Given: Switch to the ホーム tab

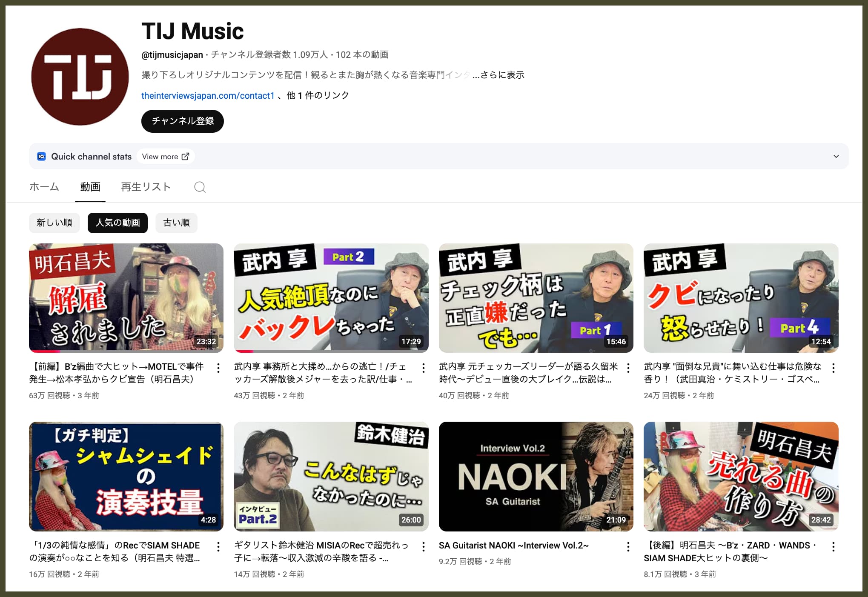Looking at the screenshot, I should tap(44, 187).
